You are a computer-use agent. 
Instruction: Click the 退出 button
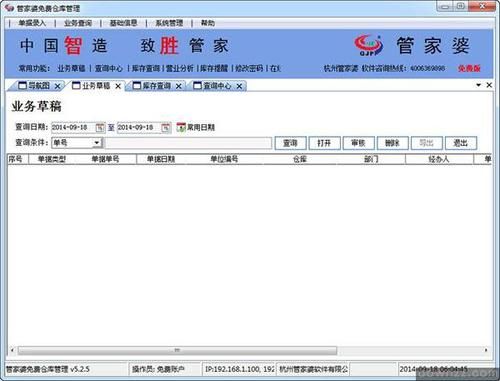(x=461, y=143)
